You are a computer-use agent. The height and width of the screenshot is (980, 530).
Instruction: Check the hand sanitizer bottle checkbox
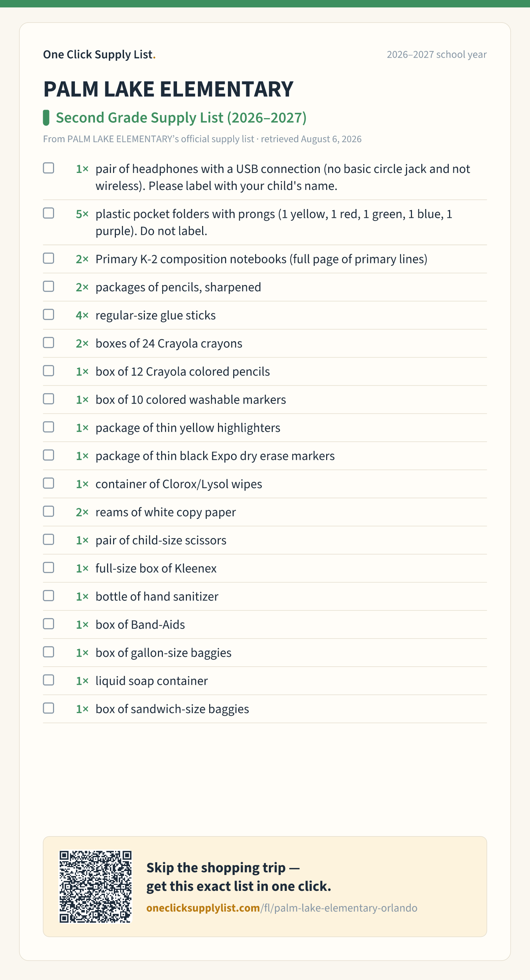pyautogui.click(x=48, y=596)
